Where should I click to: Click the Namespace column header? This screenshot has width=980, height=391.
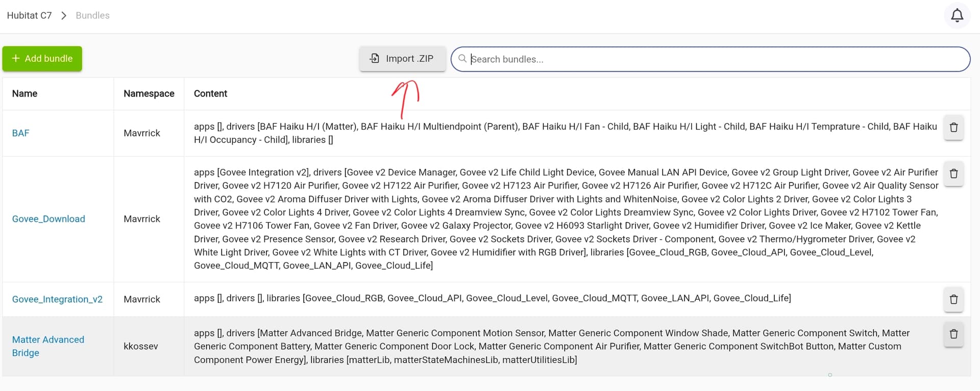point(149,93)
